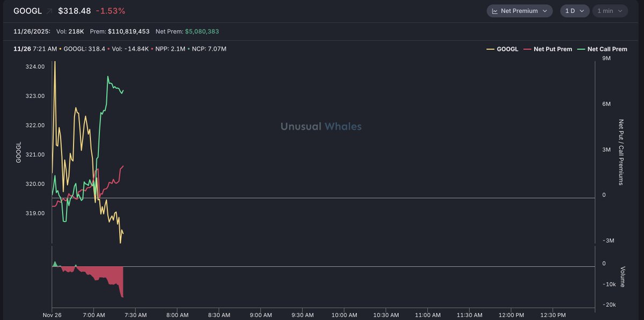Toggle Net Call Prem legend series

coord(602,49)
